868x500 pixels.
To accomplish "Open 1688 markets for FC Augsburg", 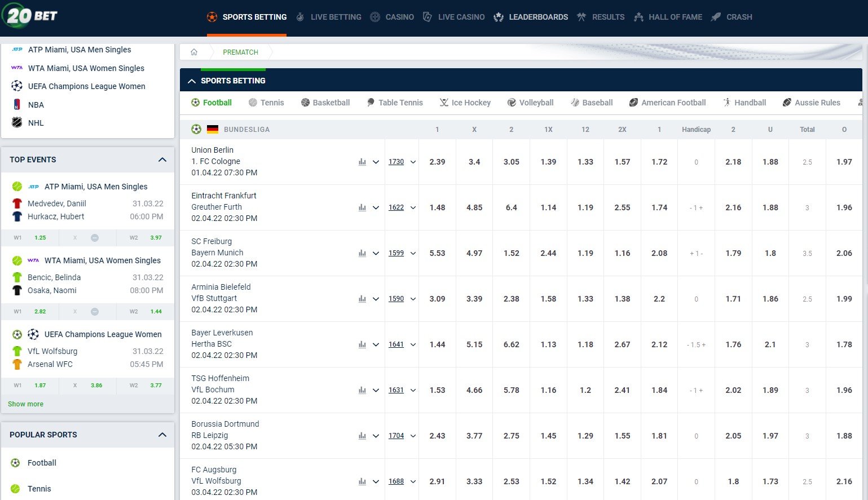I will click(x=396, y=481).
